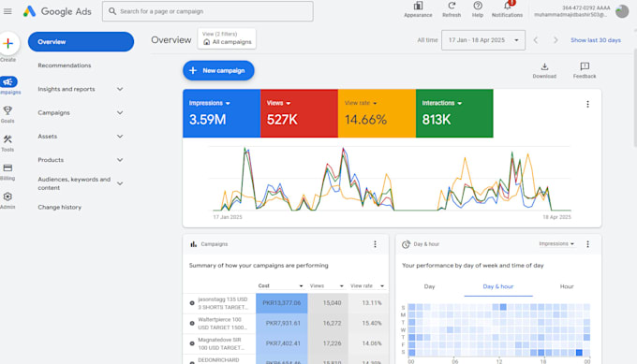Open the date range dropdown 17 Jan - 18 Apr 2025

(483, 40)
